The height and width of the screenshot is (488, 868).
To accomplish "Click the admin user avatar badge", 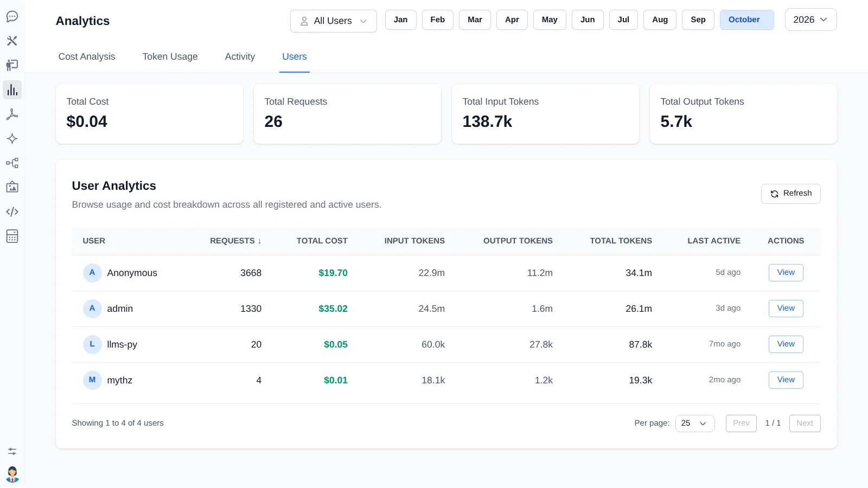I will (92, 309).
